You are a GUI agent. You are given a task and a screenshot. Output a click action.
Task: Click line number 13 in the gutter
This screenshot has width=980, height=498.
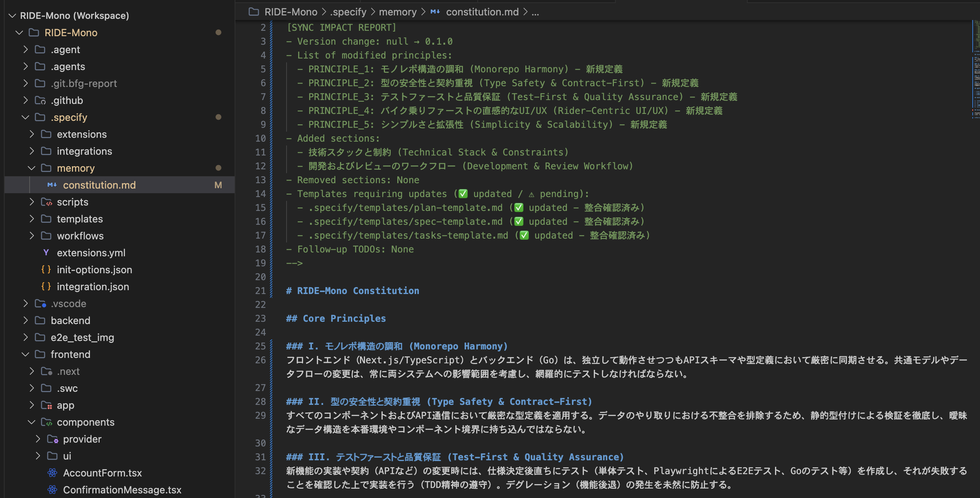[x=260, y=180]
